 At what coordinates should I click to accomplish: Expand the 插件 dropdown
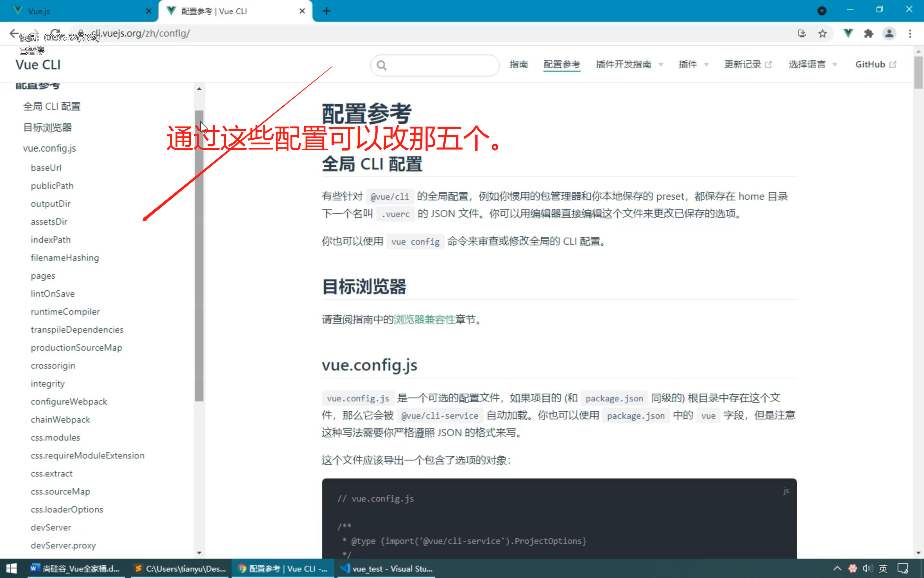click(693, 65)
